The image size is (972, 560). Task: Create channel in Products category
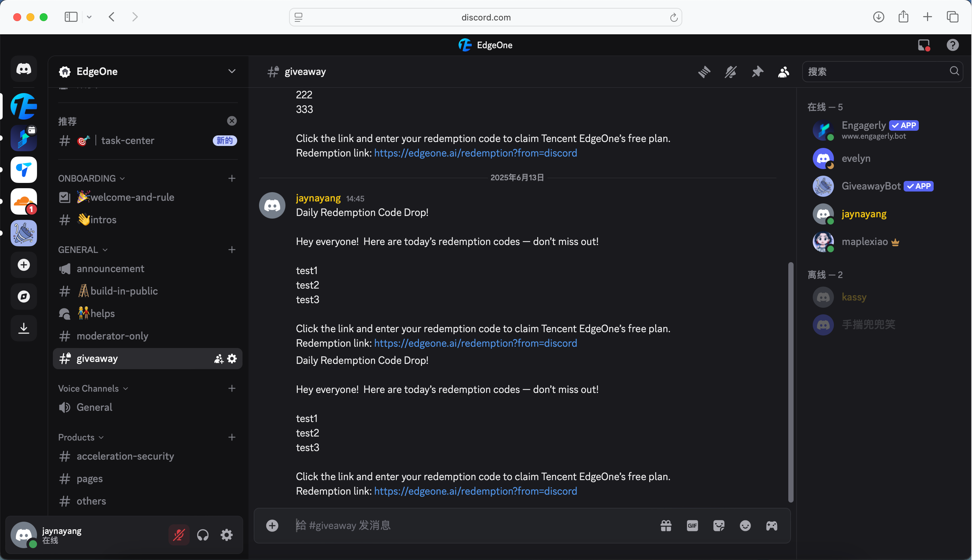(x=232, y=437)
